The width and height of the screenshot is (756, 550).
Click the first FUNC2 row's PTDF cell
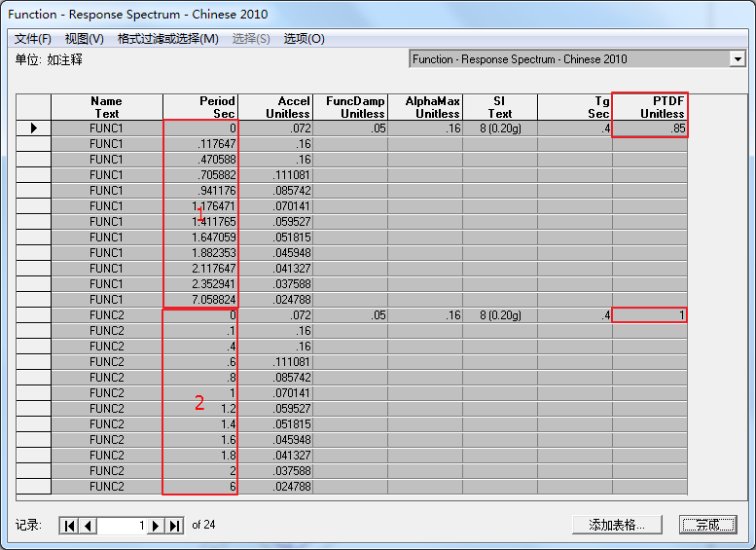(650, 315)
